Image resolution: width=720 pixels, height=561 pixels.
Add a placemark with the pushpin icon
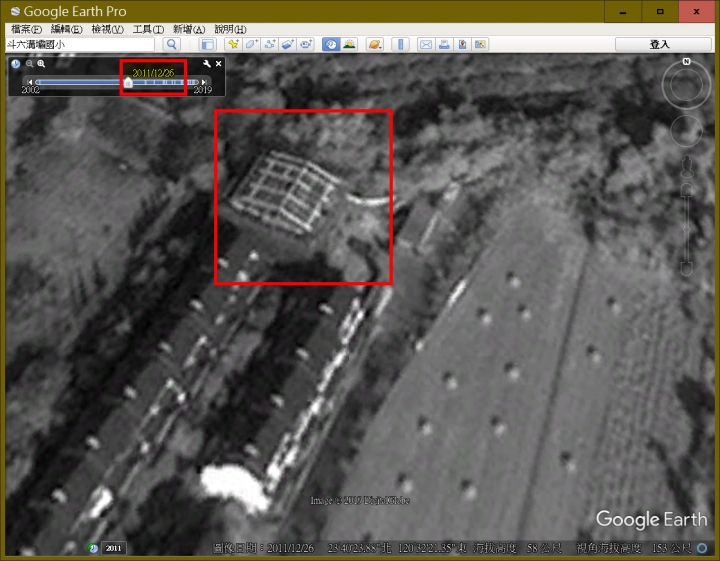coord(233,45)
